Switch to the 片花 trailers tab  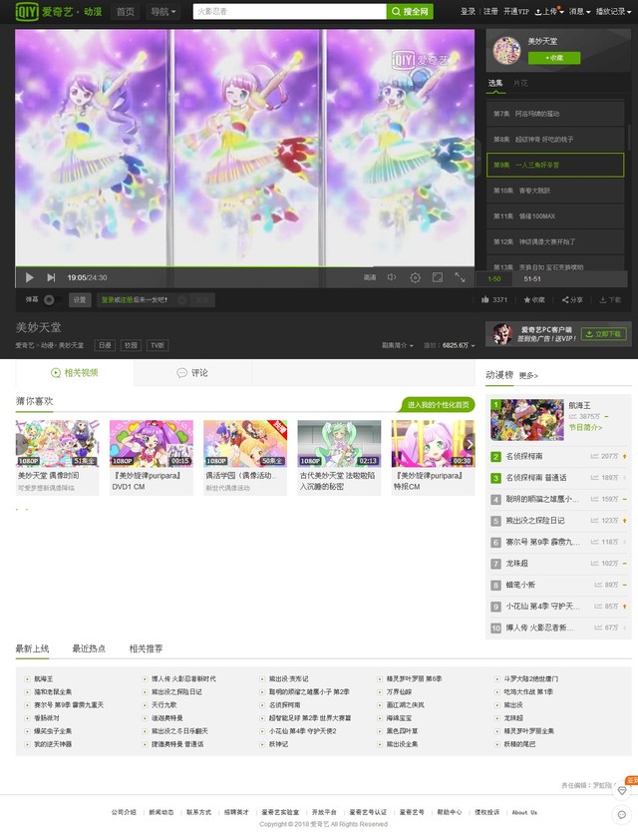tap(520, 83)
